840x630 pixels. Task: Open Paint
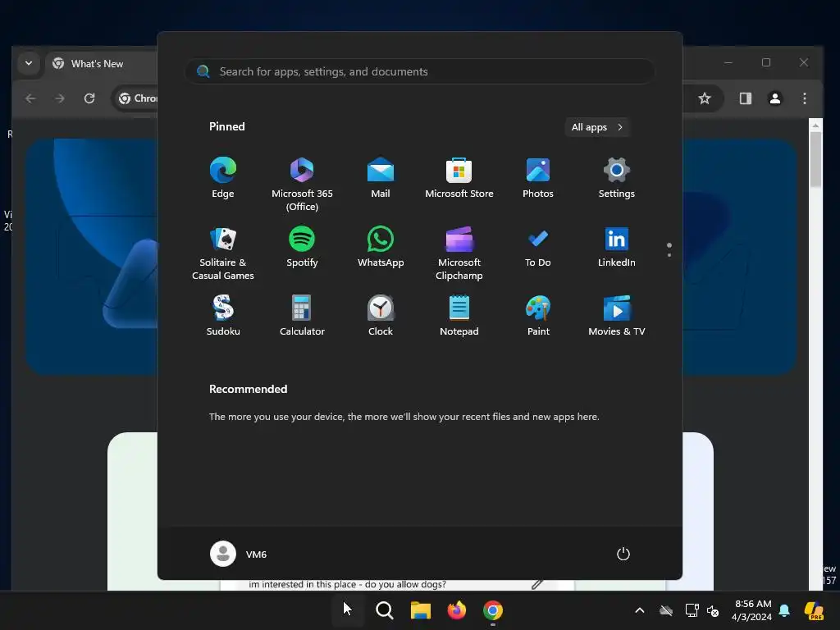click(538, 316)
